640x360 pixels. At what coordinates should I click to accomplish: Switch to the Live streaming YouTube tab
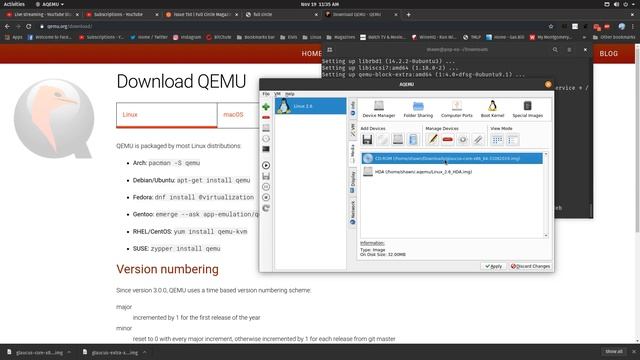42,14
